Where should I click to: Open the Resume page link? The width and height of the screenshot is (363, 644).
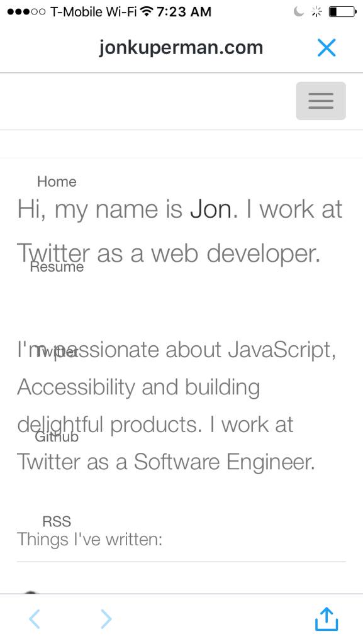coord(57,267)
